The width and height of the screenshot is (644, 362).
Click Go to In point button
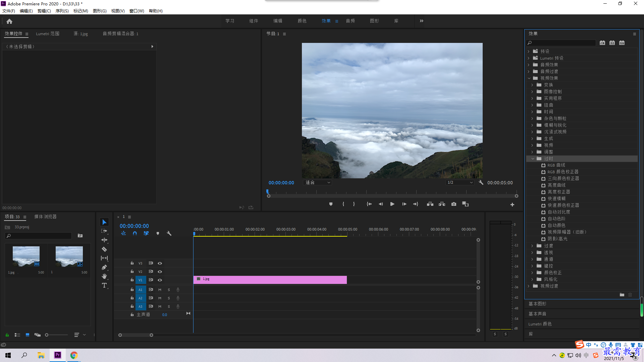click(x=369, y=204)
